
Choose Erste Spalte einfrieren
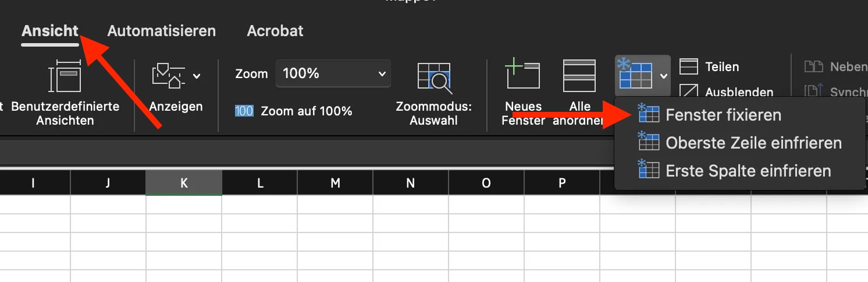(748, 171)
